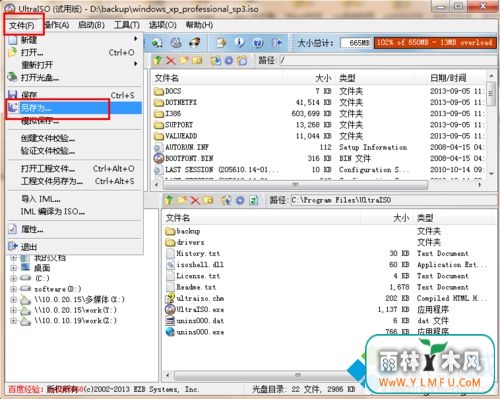Click the toolbar icon right of the virtual drive icon

[x=195, y=43]
